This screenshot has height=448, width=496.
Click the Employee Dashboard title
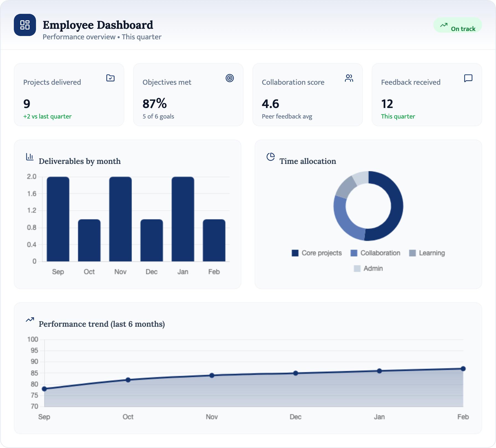(x=98, y=25)
